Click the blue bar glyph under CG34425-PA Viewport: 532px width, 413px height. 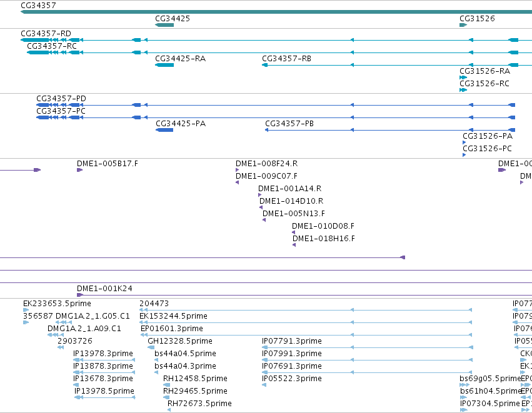pyautogui.click(x=164, y=130)
